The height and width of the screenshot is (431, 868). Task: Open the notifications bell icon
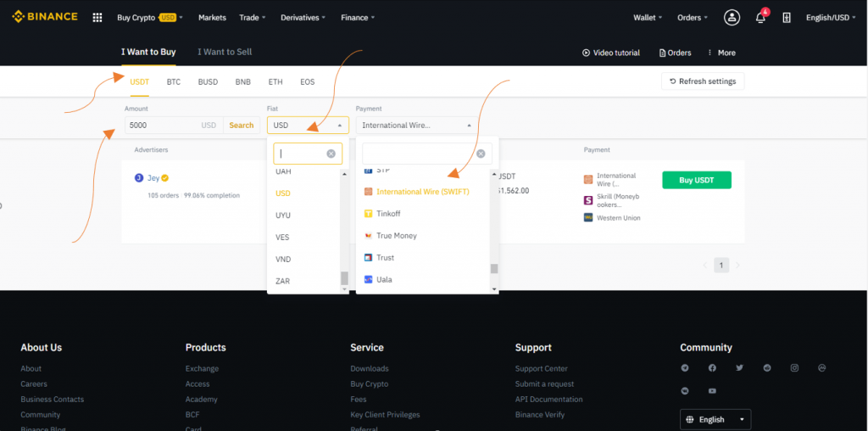(x=760, y=18)
